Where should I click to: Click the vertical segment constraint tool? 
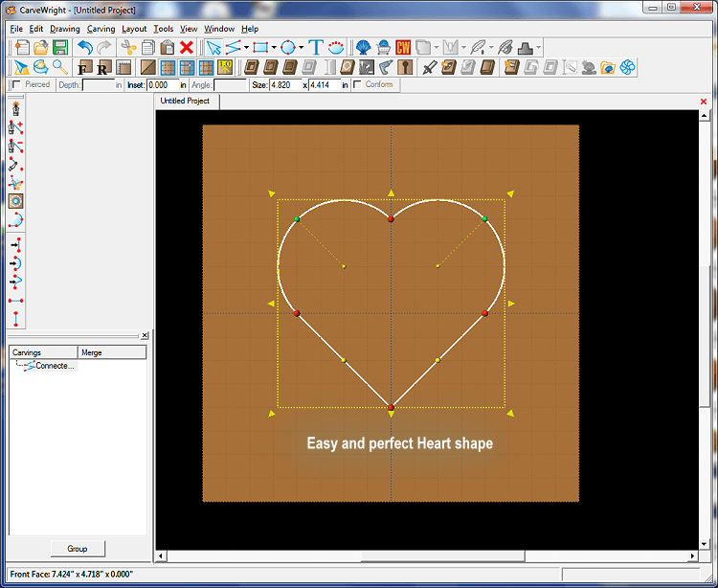pyautogui.click(x=15, y=318)
